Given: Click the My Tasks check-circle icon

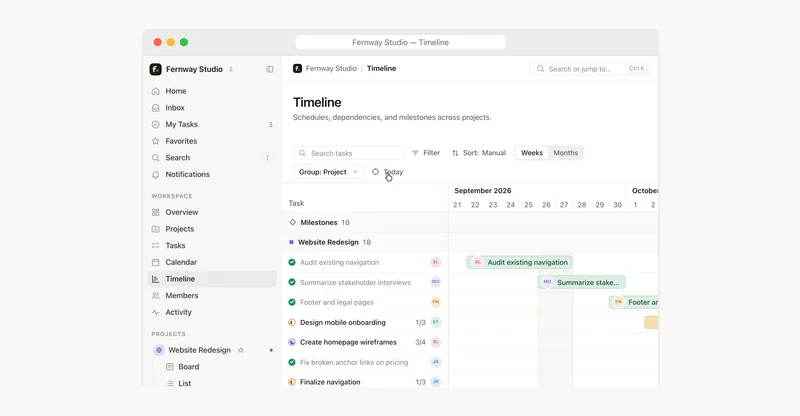Looking at the screenshot, I should [156, 125].
